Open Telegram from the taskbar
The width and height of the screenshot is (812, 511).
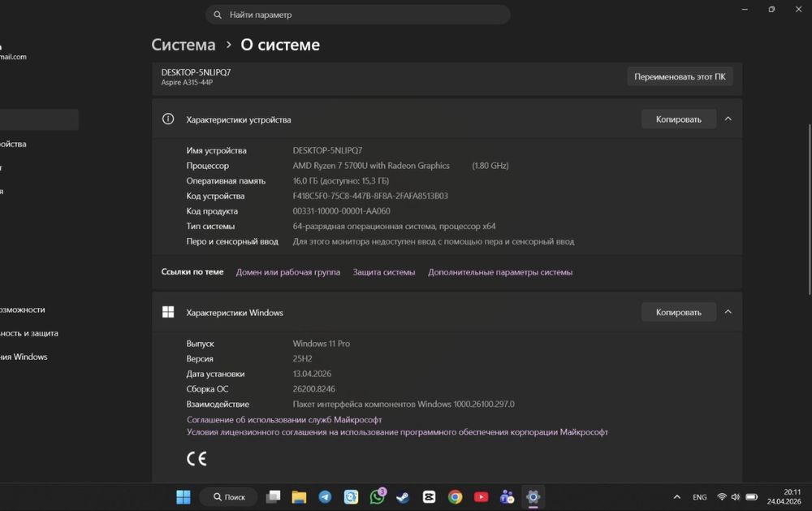click(x=325, y=497)
